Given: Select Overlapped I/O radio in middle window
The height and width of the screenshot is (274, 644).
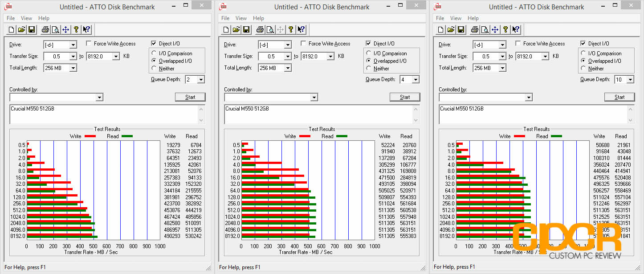Looking at the screenshot, I should 369,61.
